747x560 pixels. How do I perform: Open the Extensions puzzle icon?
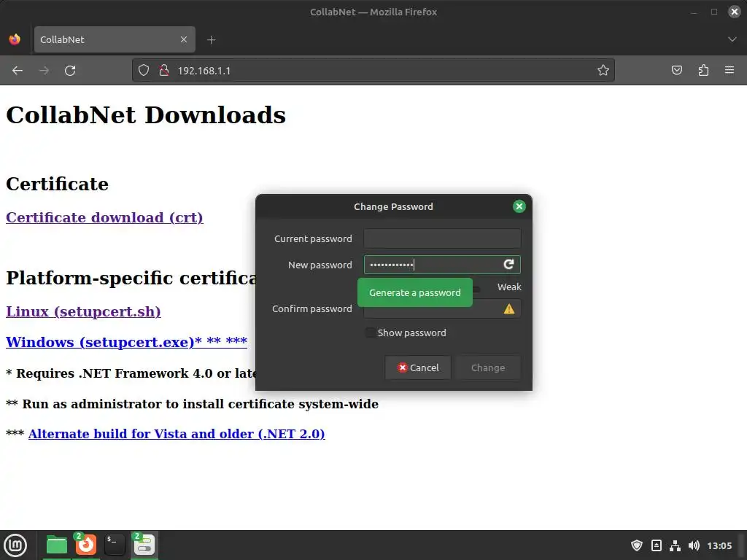point(703,71)
